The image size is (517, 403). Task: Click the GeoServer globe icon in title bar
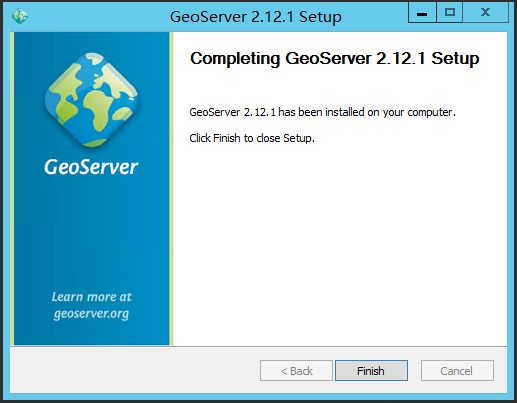pos(20,16)
